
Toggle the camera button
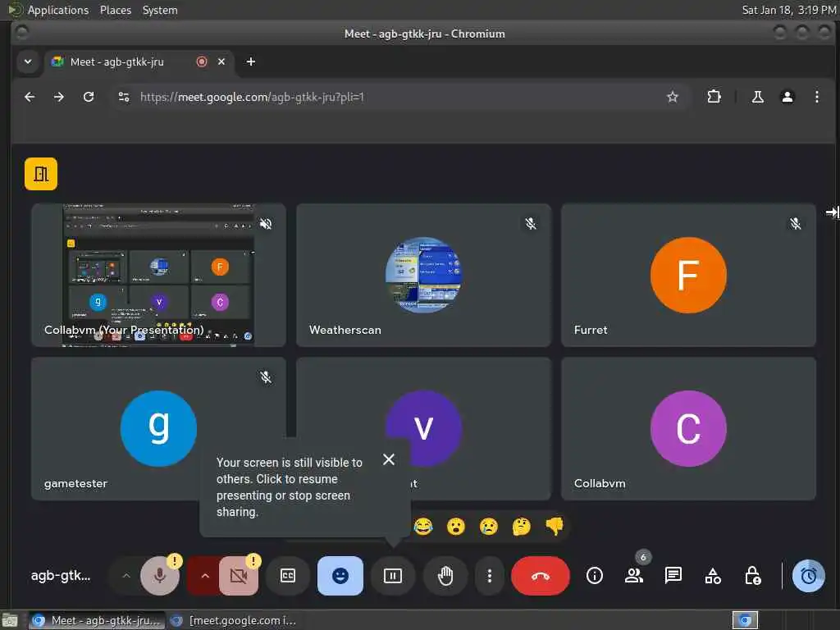point(239,576)
